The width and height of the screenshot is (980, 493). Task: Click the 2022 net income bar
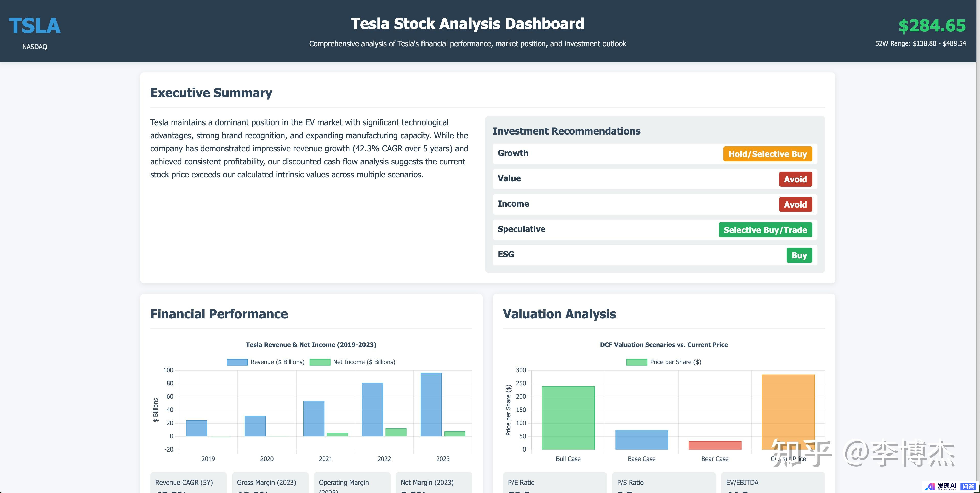396,432
